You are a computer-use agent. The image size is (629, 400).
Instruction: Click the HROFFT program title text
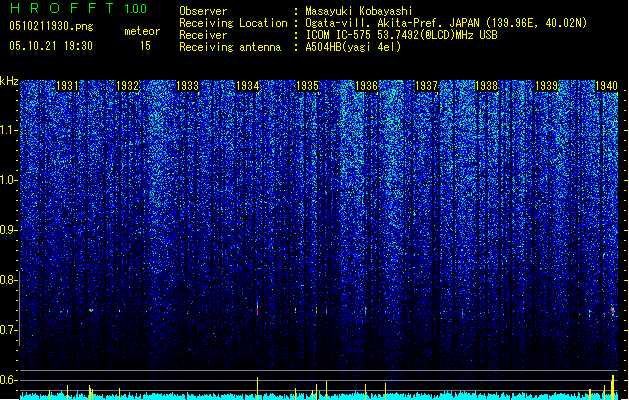coord(61,8)
